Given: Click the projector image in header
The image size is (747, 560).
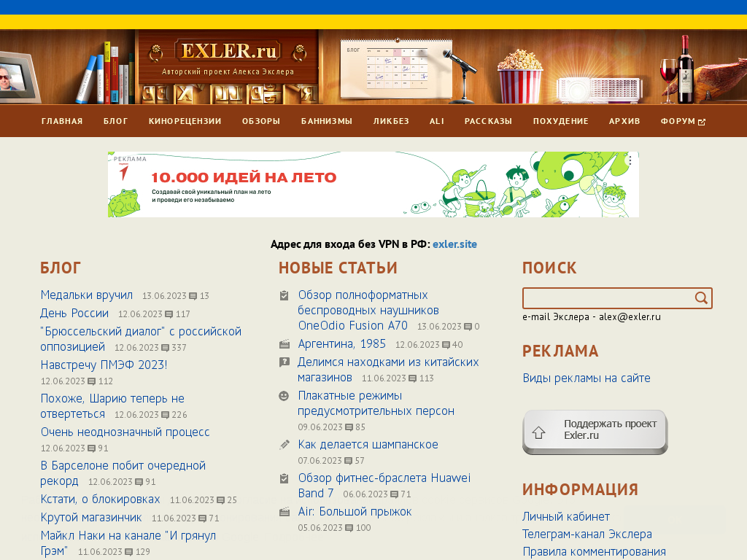Looking at the screenshot, I should [600, 90].
